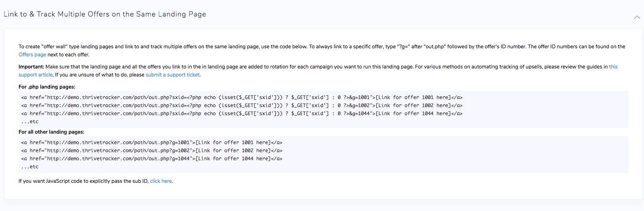Image resolution: width=644 pixels, height=211 pixels.
Task: Open the 'click here' JavaScript code link
Action: (x=161, y=181)
